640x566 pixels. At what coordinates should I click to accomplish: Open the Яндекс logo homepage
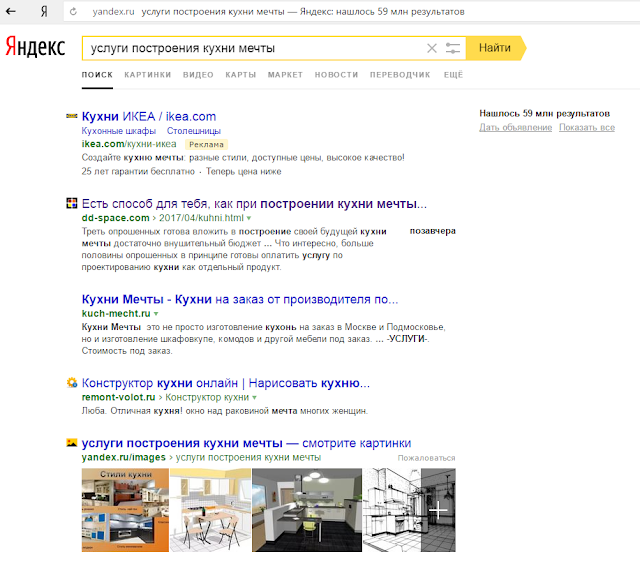point(35,47)
